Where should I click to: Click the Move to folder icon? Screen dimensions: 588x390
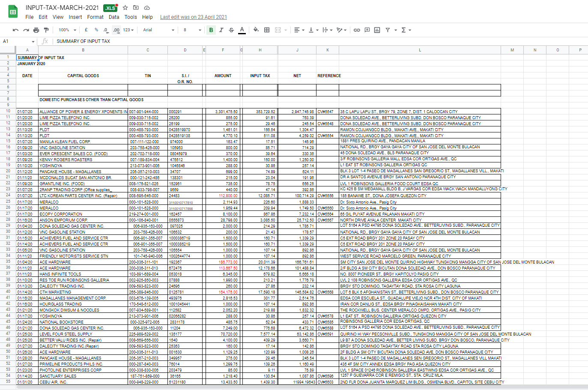tap(136, 8)
